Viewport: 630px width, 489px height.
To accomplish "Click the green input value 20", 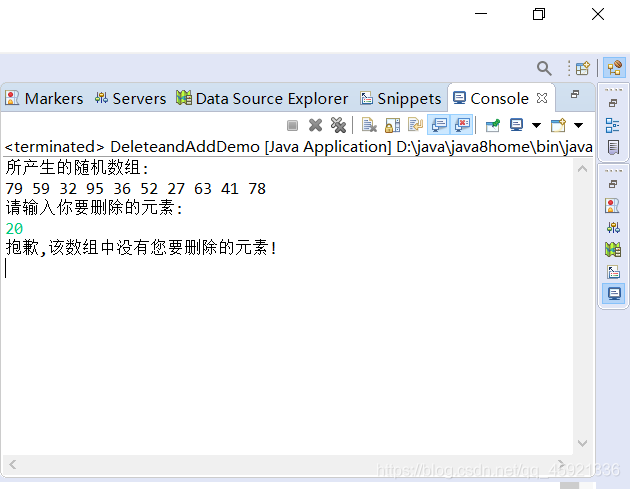I will 14,229.
